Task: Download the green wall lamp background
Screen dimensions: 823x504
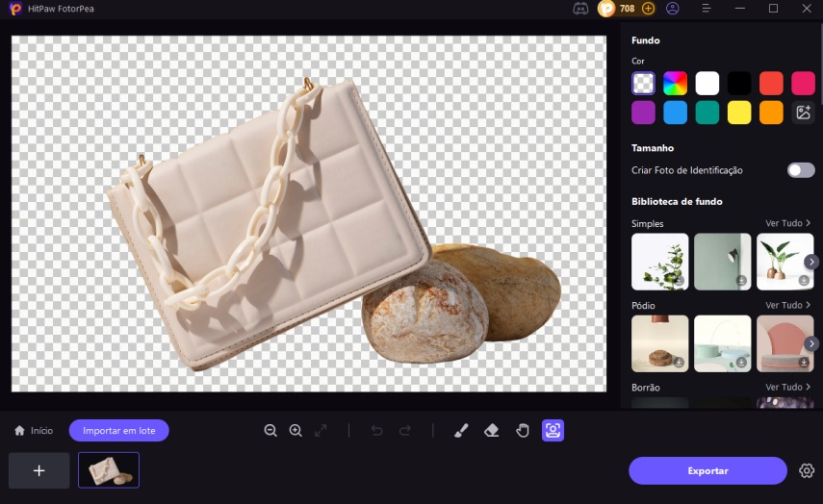Action: (x=741, y=281)
